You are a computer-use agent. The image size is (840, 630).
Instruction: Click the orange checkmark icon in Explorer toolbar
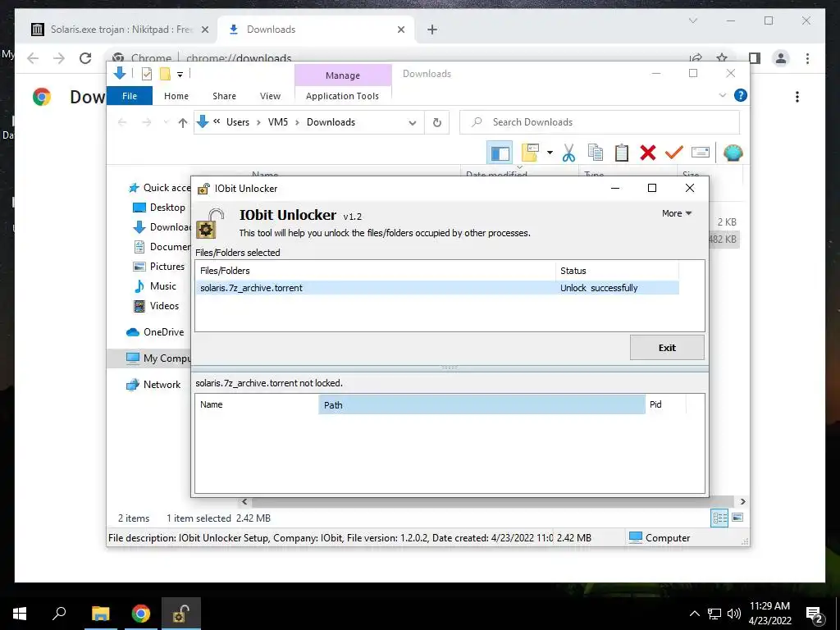point(674,153)
